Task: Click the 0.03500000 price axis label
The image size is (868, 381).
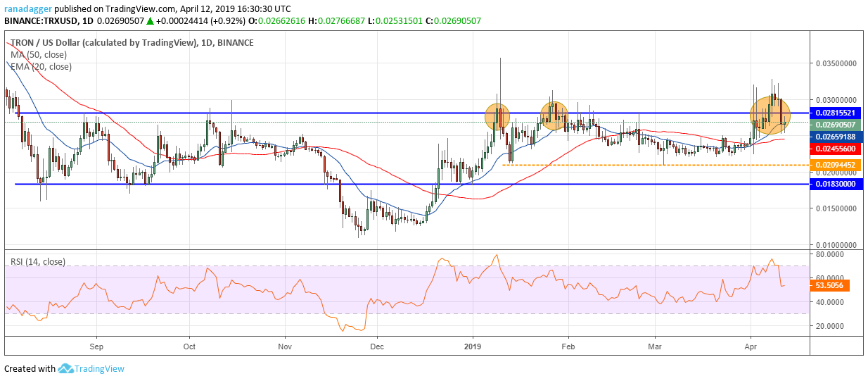Action: pyautogui.click(x=838, y=63)
